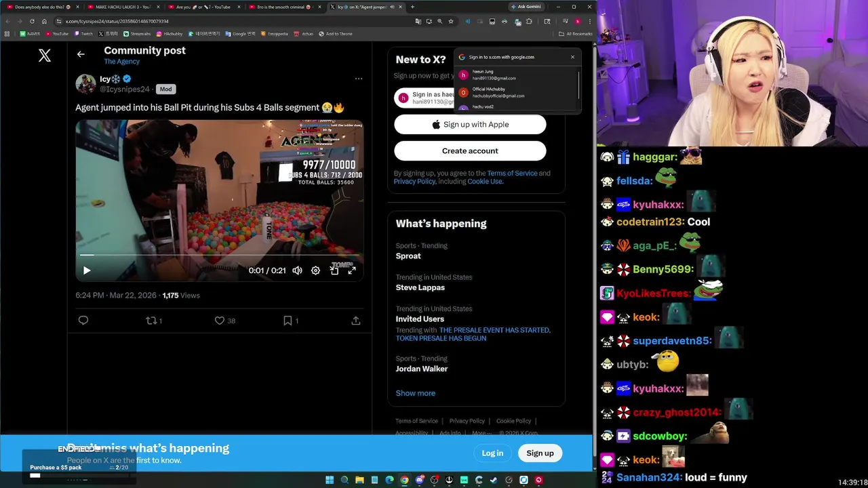Enter fullscreen on the video

pyautogui.click(x=352, y=270)
